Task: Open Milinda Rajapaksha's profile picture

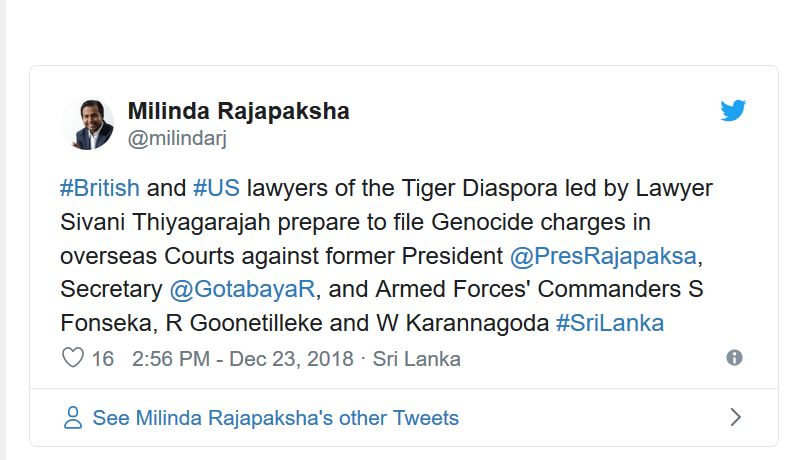Action: point(89,124)
